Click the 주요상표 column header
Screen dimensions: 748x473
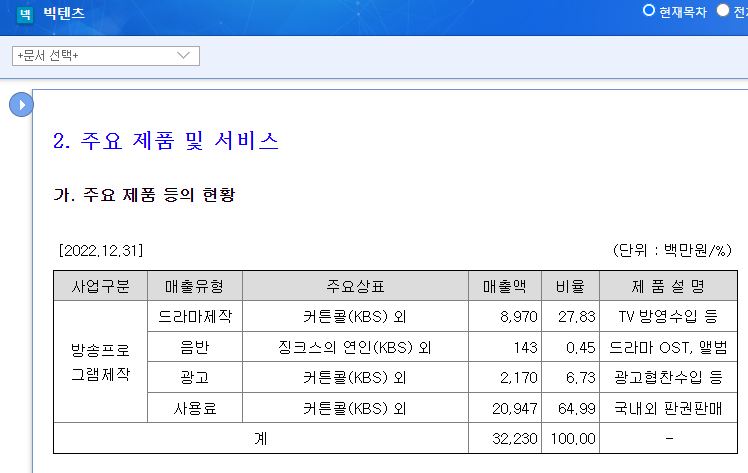(x=355, y=286)
